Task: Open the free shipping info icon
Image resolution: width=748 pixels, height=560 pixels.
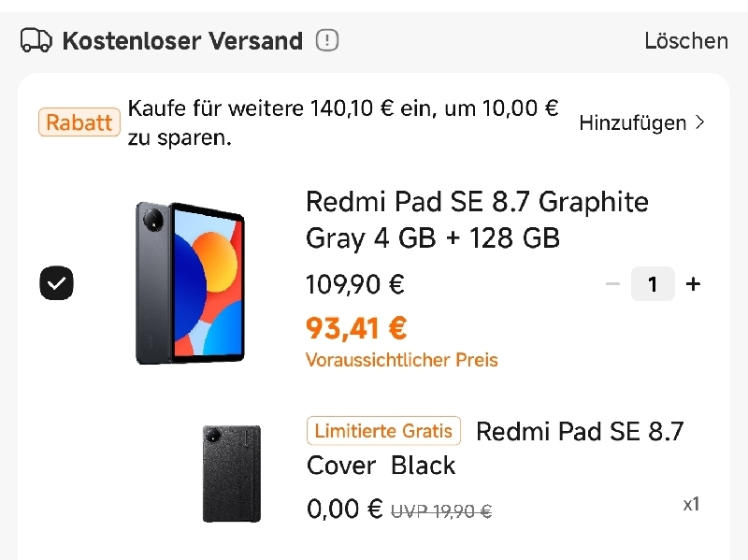Action: (327, 40)
